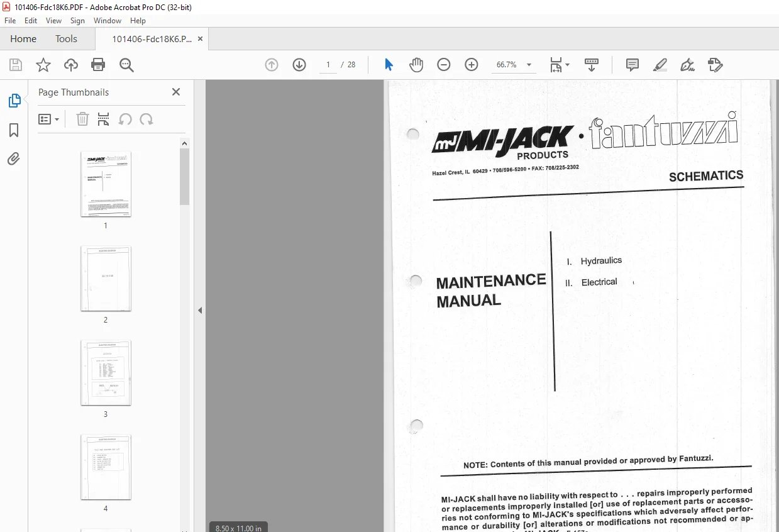Open the Sign menu
Screen dimensions: 779x532
pos(78,21)
